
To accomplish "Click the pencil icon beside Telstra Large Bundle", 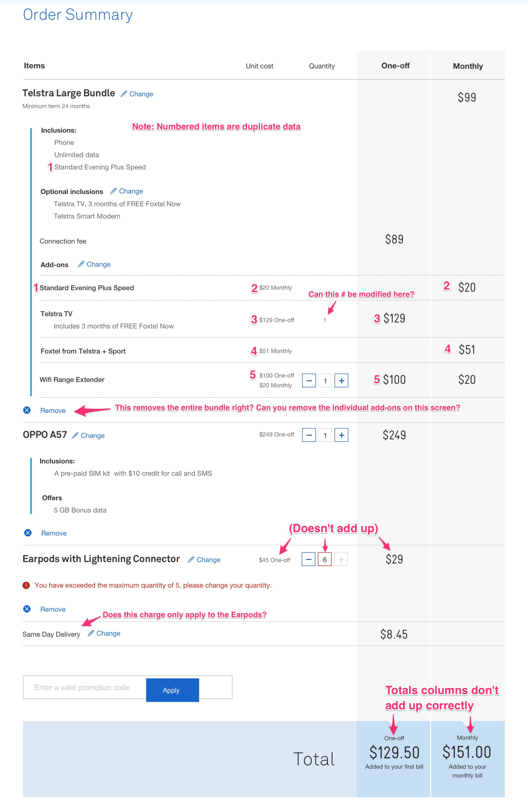I will tap(124, 93).
